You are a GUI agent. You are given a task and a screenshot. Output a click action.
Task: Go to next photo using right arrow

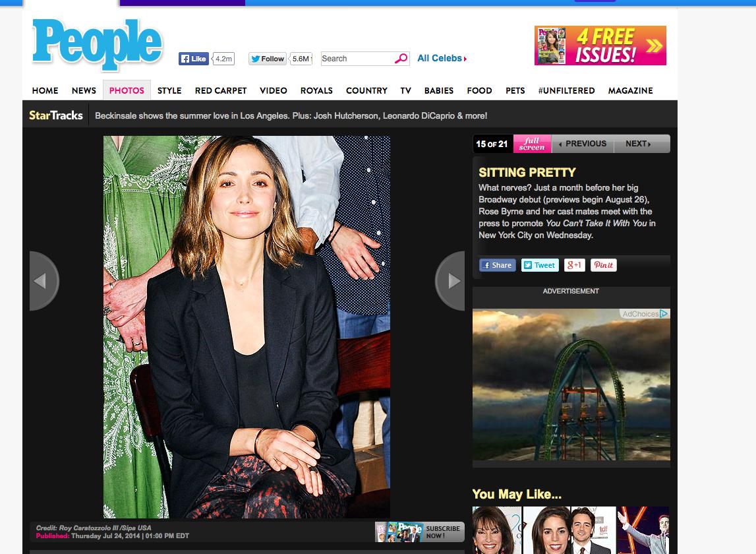[451, 281]
